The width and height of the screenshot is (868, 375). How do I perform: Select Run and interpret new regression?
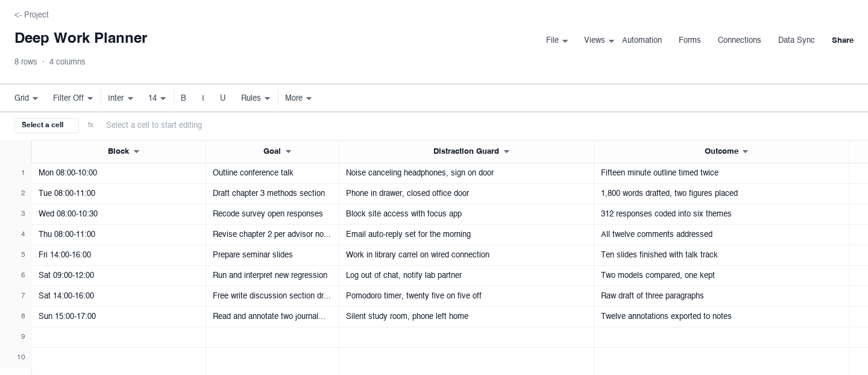[272, 276]
